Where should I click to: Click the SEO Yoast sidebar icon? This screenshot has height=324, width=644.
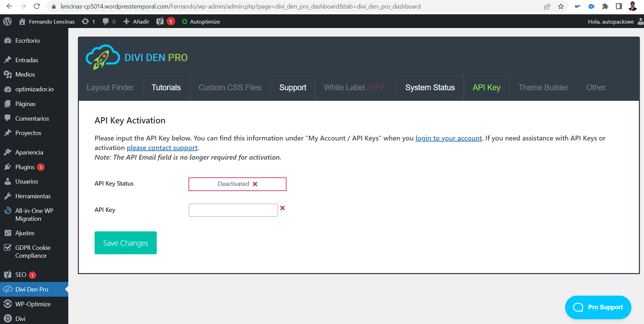pos(8,274)
